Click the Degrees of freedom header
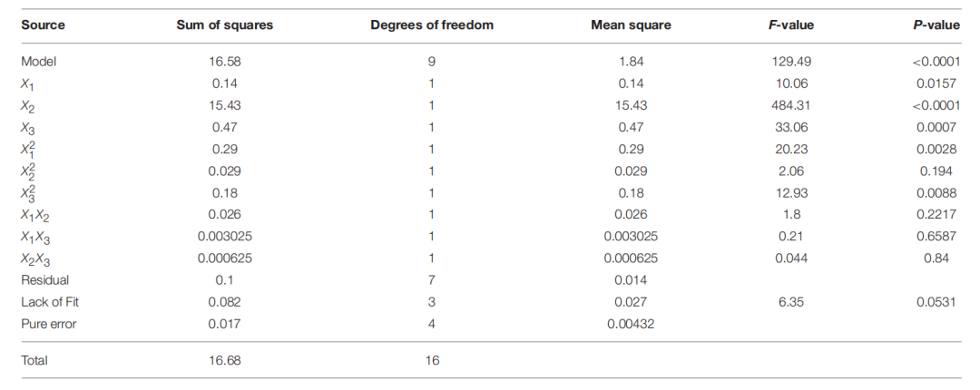The width and height of the screenshot is (980, 390). click(x=432, y=25)
